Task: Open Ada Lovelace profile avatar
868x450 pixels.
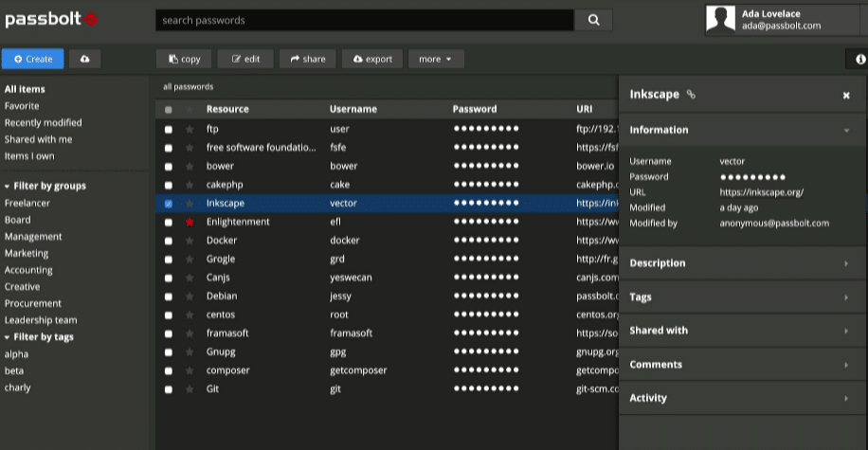Action: (x=720, y=19)
